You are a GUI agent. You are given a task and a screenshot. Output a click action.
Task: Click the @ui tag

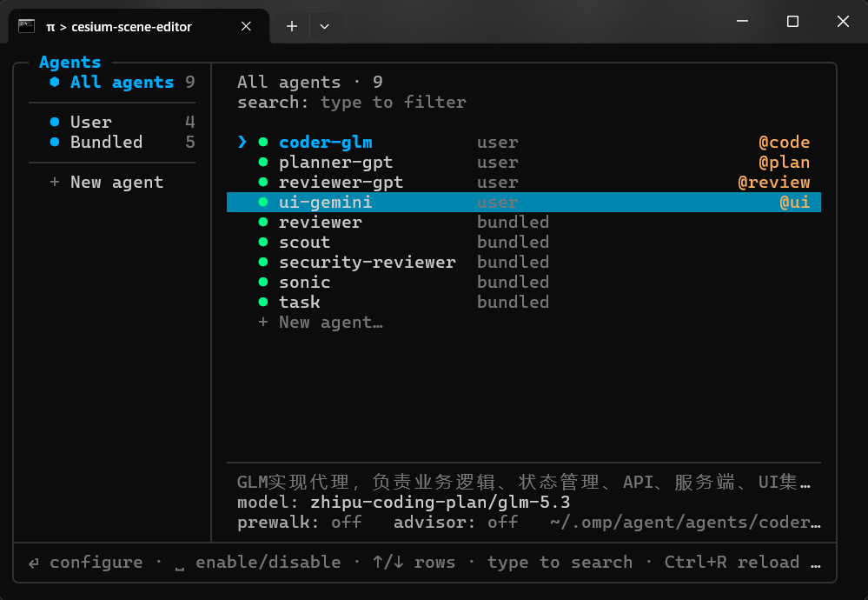click(795, 203)
